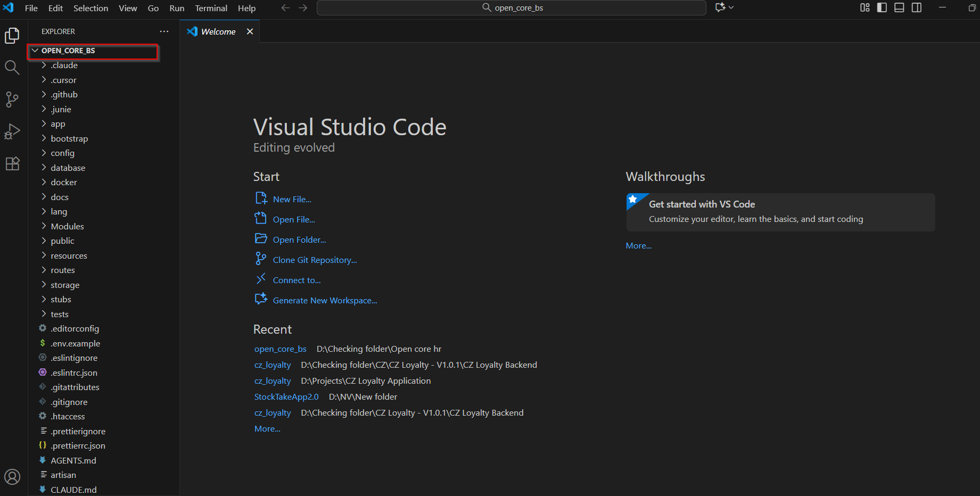The image size is (980, 496).
Task: Open the Run and Debug view
Action: click(12, 131)
